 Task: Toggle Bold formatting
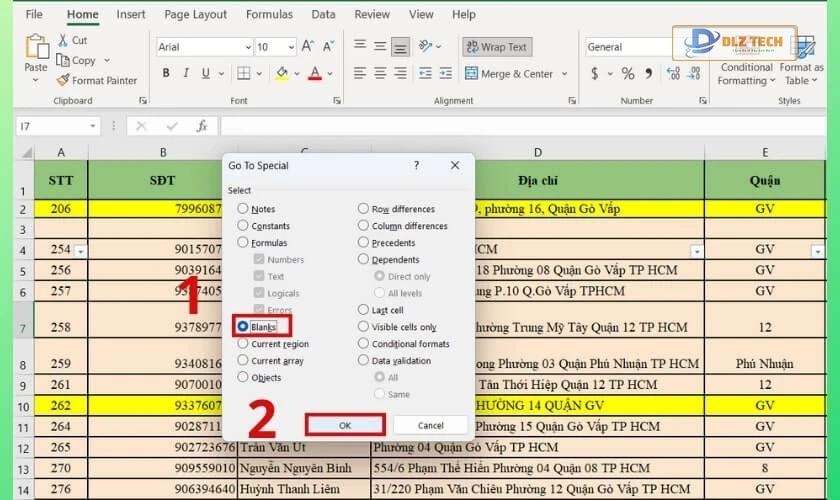coord(166,73)
